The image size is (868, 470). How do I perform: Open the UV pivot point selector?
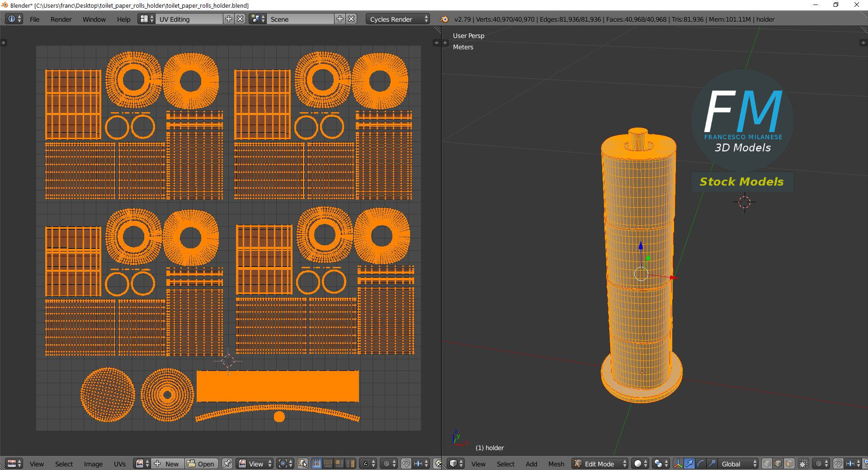click(x=286, y=464)
